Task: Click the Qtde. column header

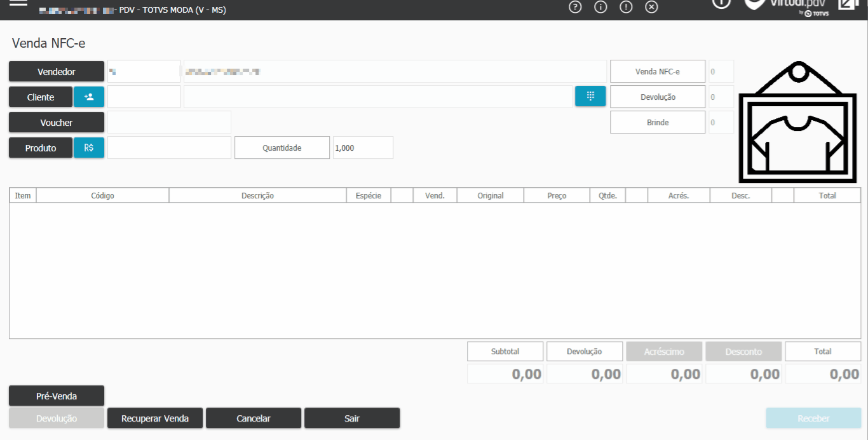Action: (x=607, y=196)
